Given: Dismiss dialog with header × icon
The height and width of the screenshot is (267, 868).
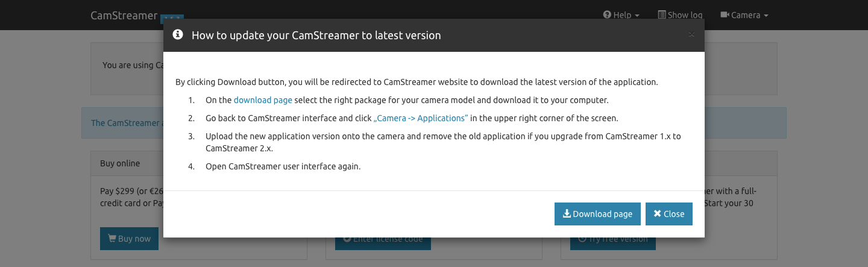Looking at the screenshot, I should 691,35.
